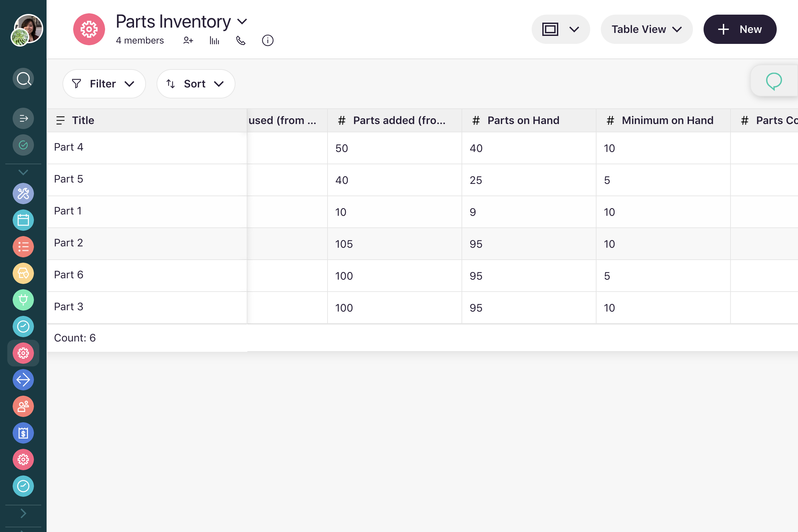This screenshot has height=532, width=798.
Task: Open the lower pink gear app icon
Action: (23, 460)
